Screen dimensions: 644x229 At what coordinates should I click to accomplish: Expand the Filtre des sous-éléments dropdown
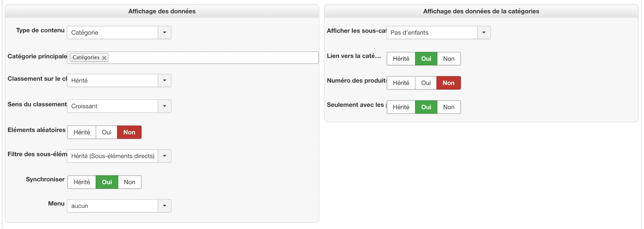[164, 156]
